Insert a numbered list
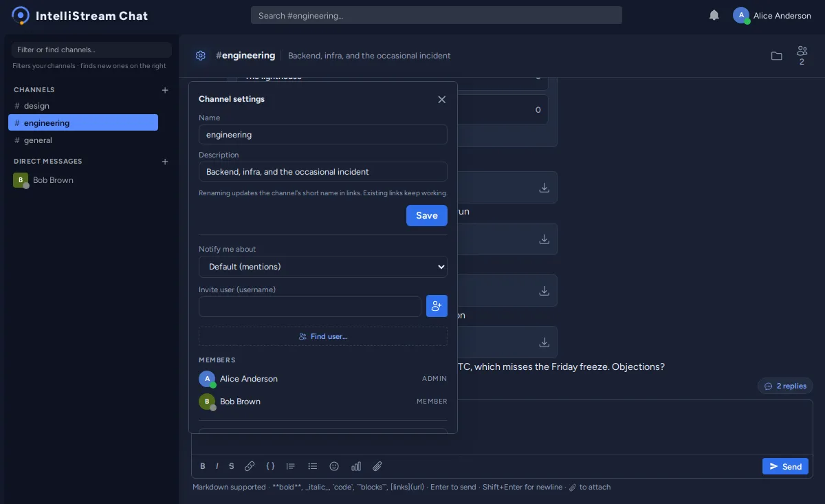 291,466
